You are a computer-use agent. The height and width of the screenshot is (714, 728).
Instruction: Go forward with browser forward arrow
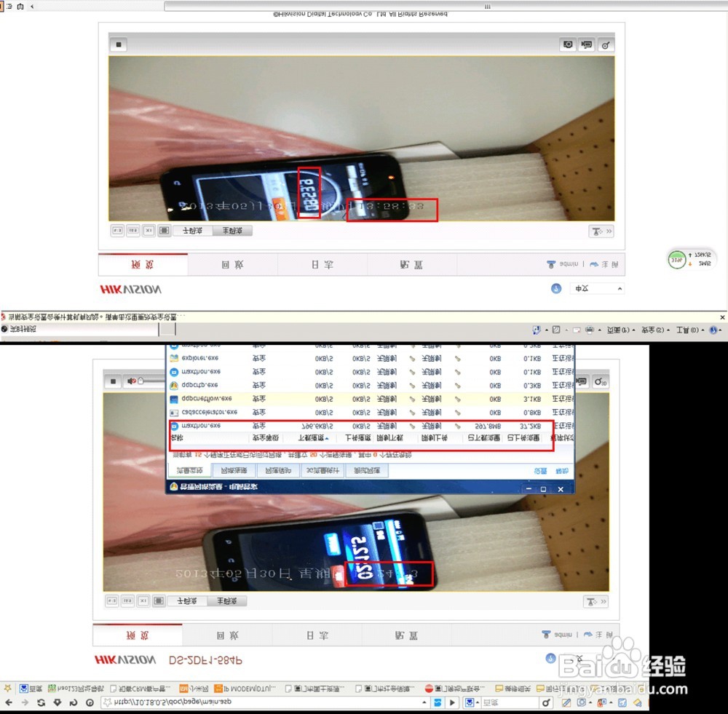click(x=25, y=703)
